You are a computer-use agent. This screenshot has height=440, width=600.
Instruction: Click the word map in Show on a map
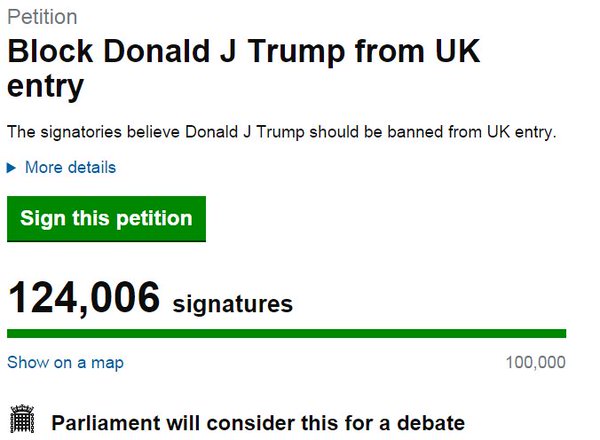tap(107, 362)
